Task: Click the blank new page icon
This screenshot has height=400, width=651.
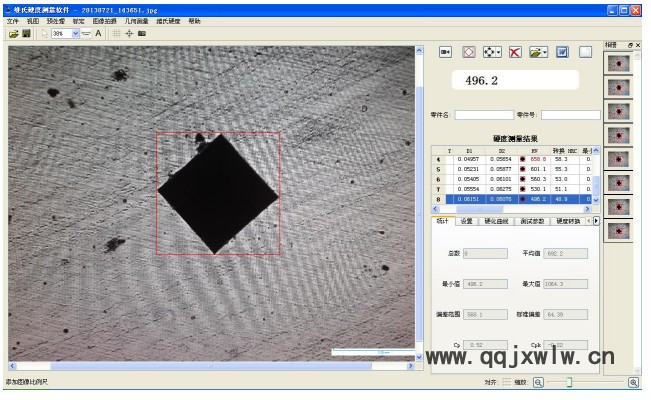Action: (x=585, y=52)
